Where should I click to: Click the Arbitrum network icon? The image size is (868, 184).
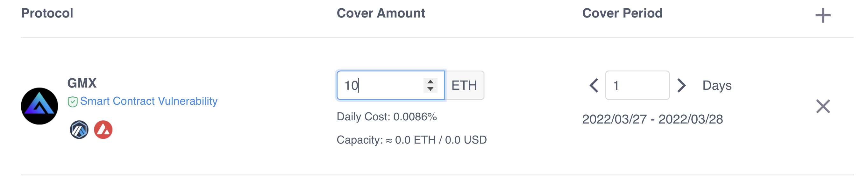tap(79, 130)
